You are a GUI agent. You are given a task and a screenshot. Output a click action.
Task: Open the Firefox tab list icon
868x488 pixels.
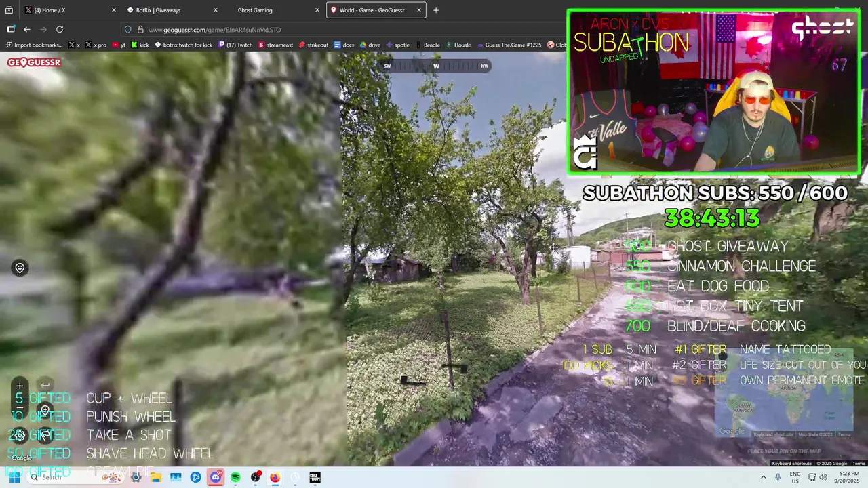(9, 10)
